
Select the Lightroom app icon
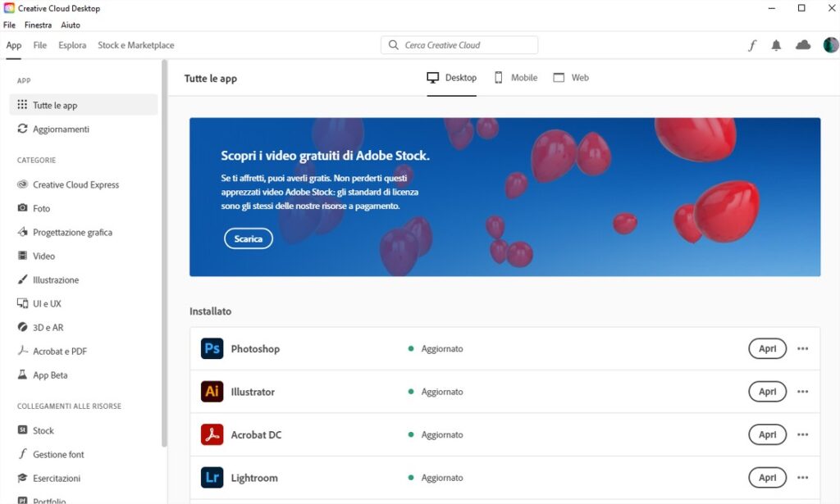212,477
